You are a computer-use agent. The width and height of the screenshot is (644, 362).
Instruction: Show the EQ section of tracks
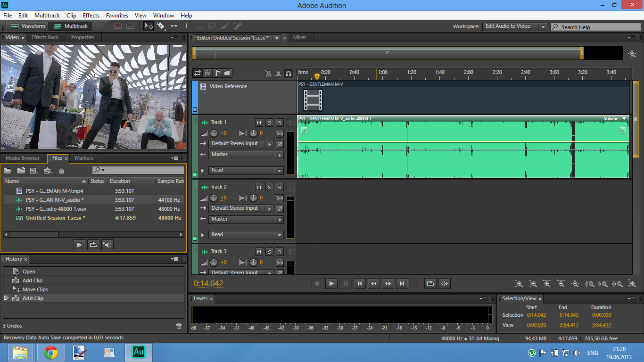(x=228, y=73)
